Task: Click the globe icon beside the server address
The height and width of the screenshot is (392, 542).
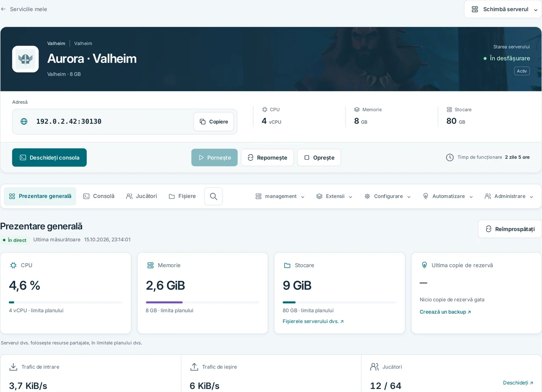Action: click(x=24, y=121)
